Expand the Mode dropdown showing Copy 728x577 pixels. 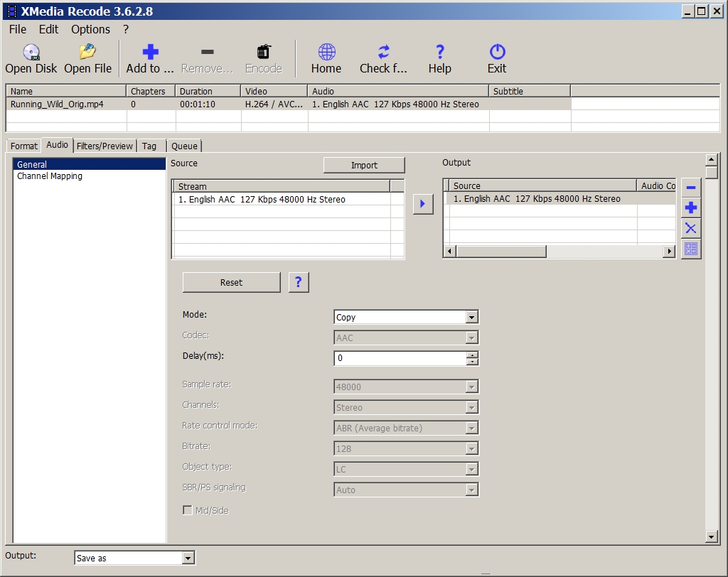(x=471, y=318)
